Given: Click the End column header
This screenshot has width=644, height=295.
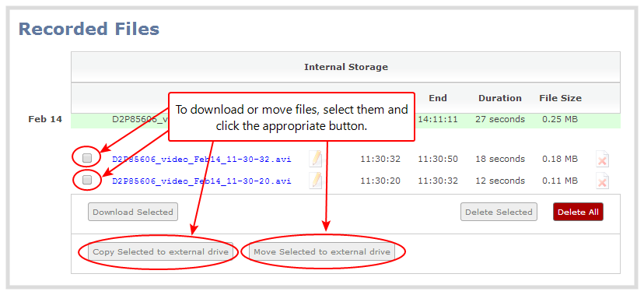Looking at the screenshot, I should [x=438, y=98].
